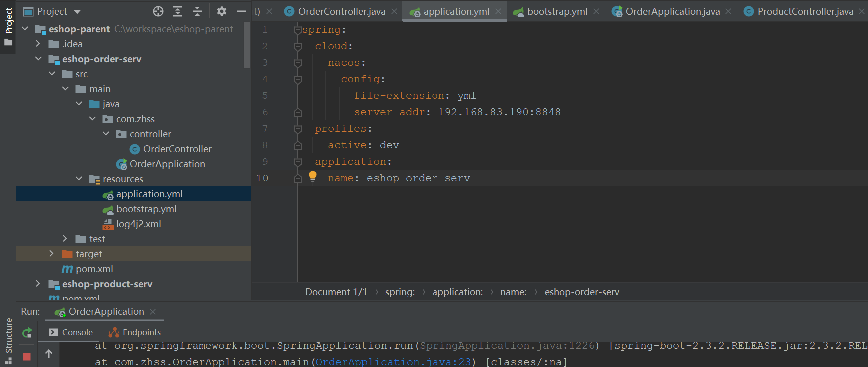Image resolution: width=868 pixels, height=367 pixels.
Task: Expand the eshop-product-serv module
Action: click(x=38, y=284)
